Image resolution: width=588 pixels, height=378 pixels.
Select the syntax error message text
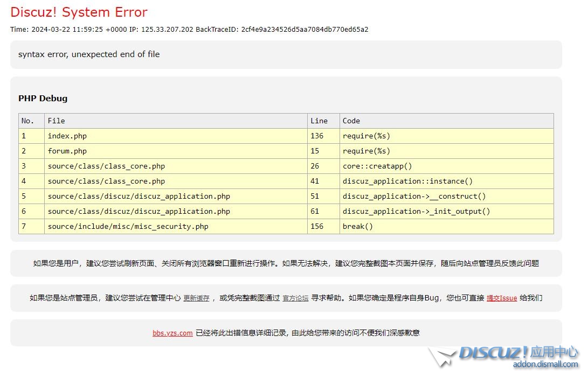[89, 54]
